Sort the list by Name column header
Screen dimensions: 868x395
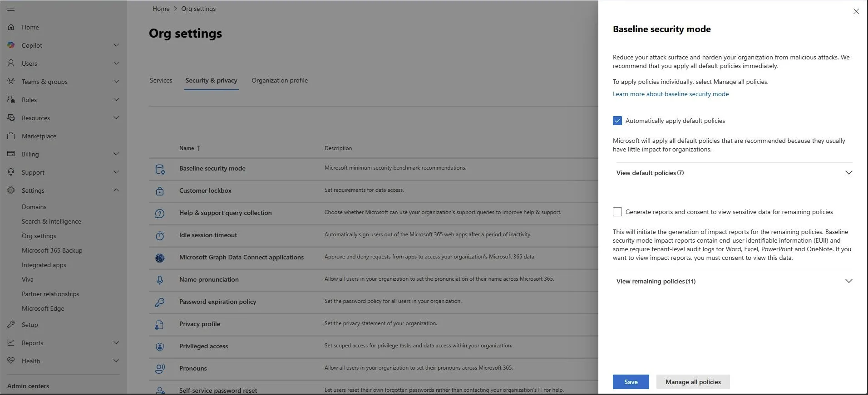187,148
